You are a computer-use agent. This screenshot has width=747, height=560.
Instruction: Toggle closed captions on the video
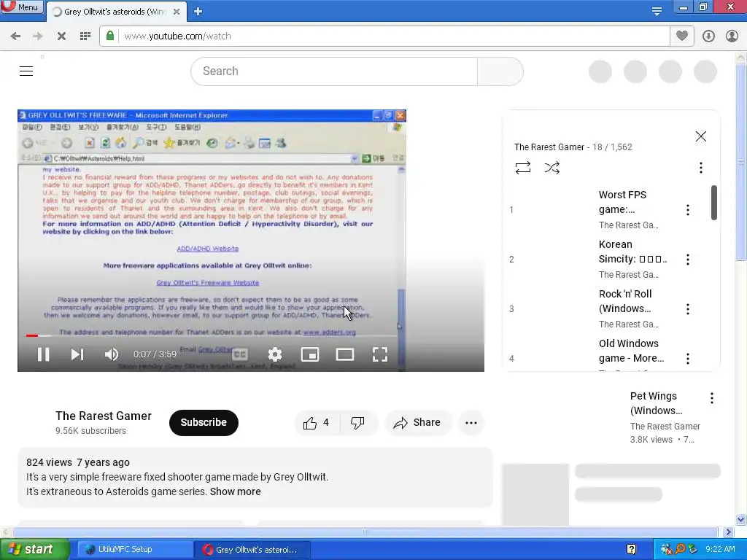240,354
